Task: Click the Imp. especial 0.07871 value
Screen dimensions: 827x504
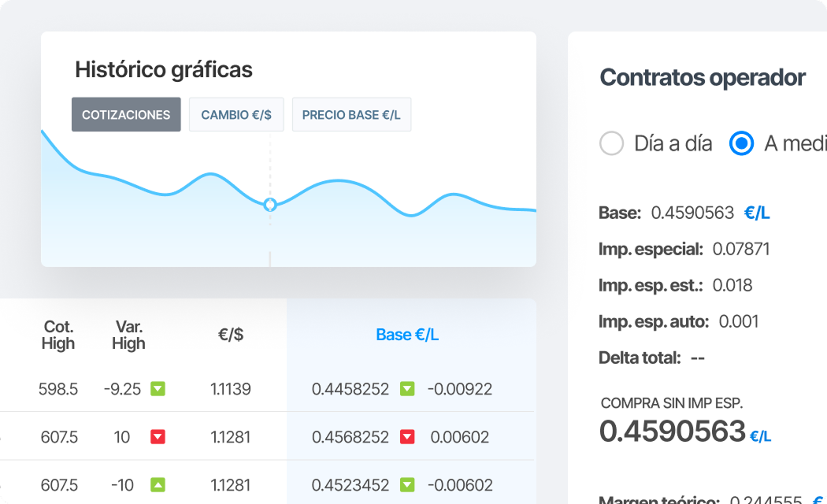Action: [x=741, y=250]
